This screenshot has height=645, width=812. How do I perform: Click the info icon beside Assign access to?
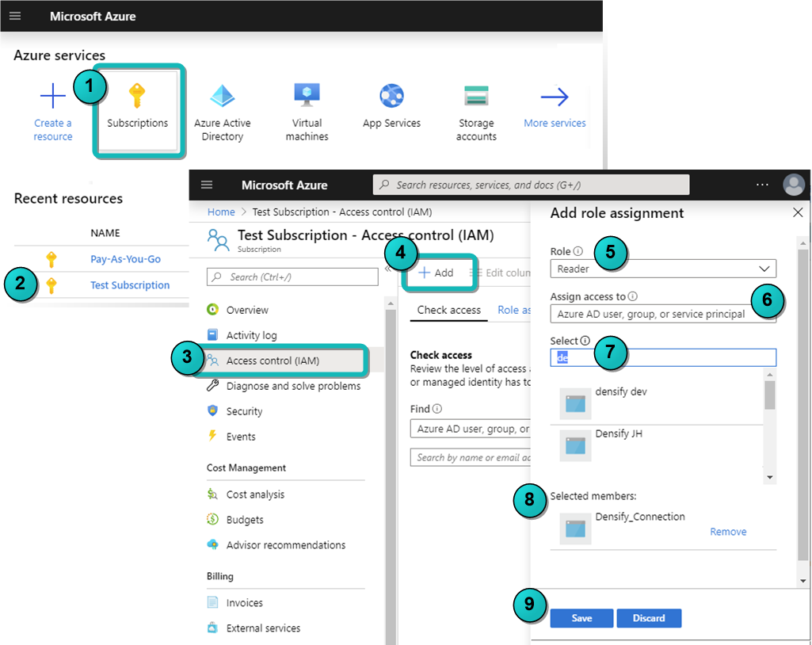[633, 296]
